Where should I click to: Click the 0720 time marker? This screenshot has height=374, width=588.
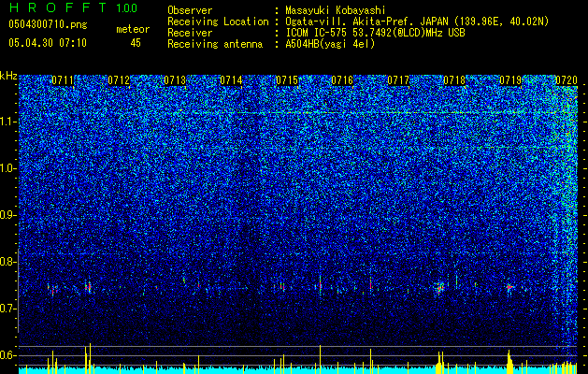click(x=566, y=80)
